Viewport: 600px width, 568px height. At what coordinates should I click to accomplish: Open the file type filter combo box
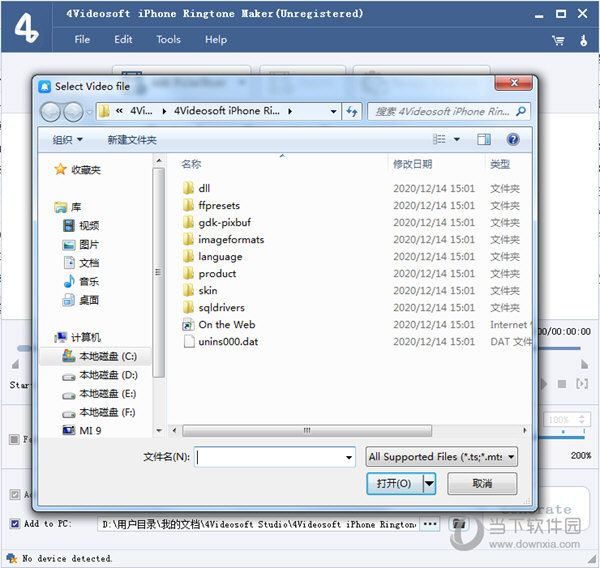pos(442,457)
